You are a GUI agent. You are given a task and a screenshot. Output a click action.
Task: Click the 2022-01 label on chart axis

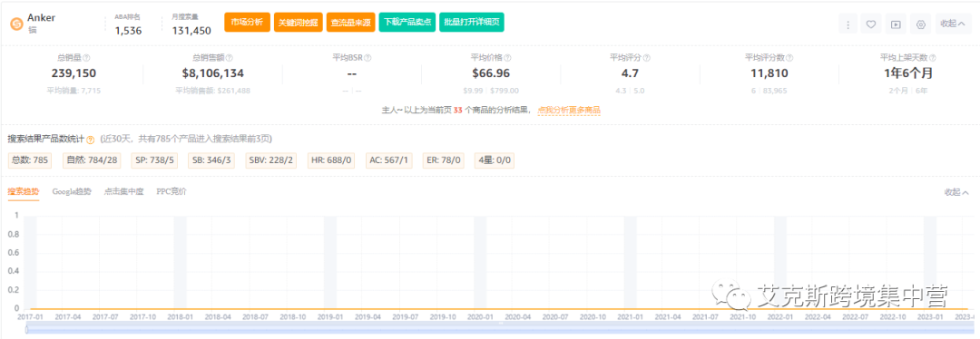point(780,317)
